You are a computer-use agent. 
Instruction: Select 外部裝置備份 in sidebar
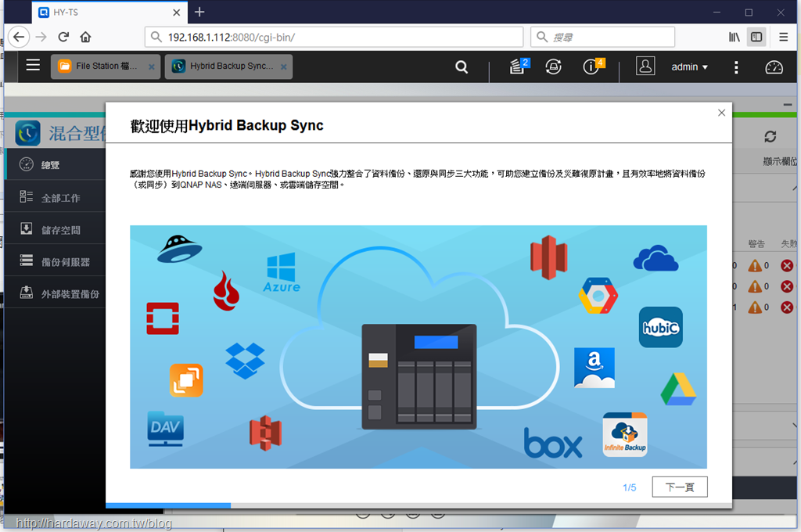coord(56,294)
